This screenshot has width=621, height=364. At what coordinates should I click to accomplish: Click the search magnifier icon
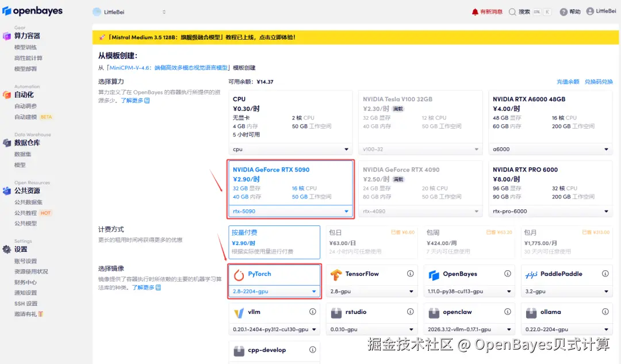pos(512,12)
